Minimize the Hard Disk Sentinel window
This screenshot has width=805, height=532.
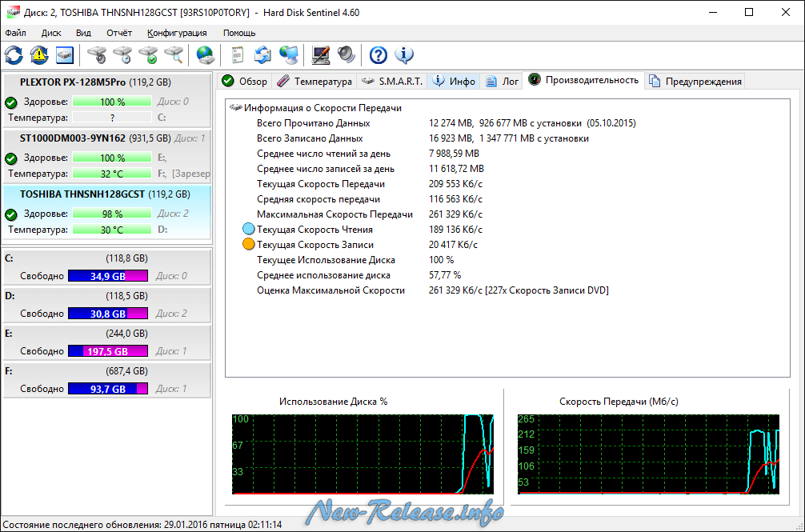coord(713,12)
